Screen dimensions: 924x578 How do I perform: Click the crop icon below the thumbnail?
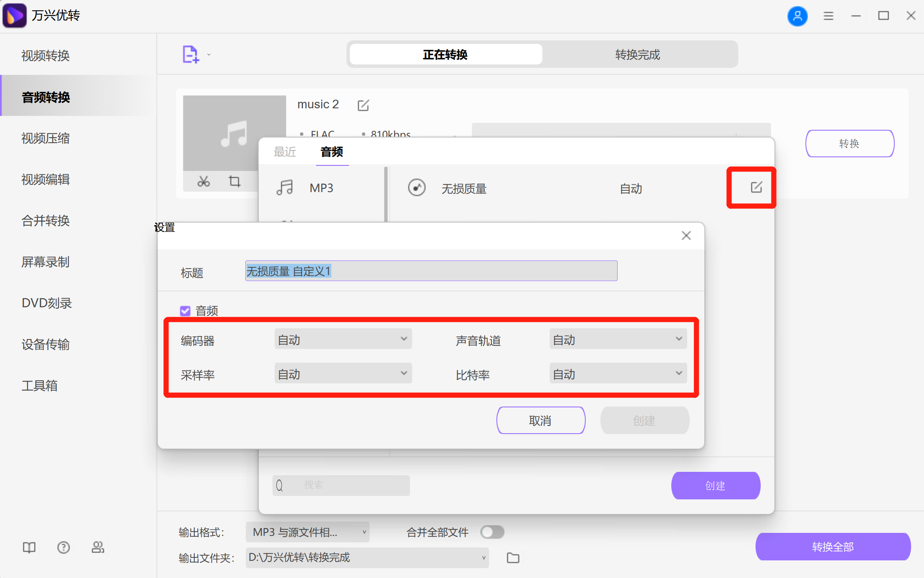(x=235, y=181)
